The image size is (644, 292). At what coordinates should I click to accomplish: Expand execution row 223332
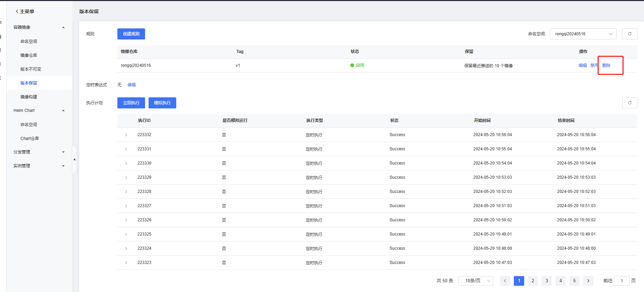pos(126,135)
